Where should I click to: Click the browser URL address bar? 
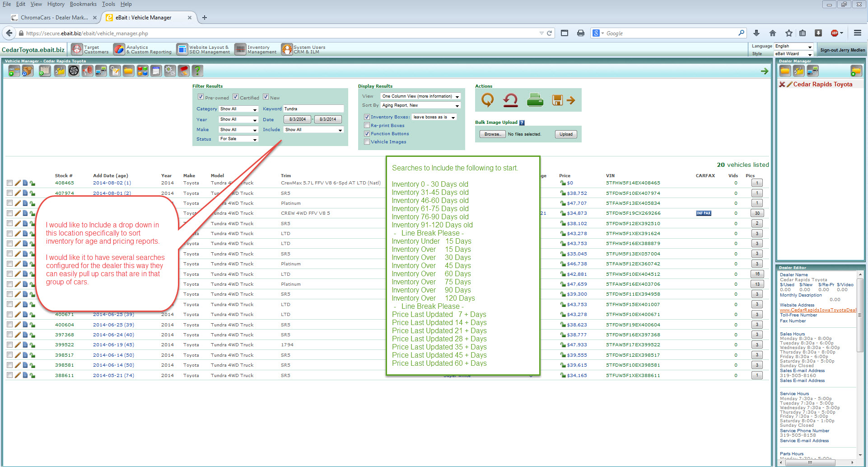coord(281,33)
